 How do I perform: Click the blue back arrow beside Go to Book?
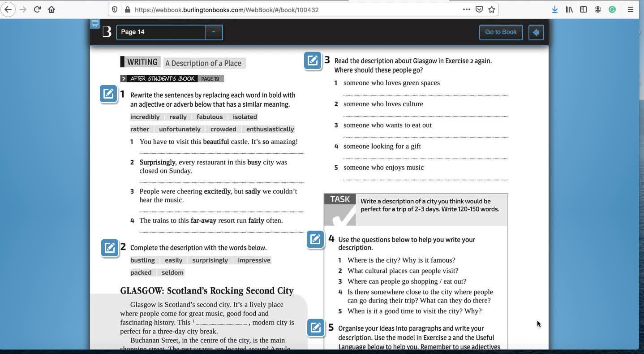(536, 32)
